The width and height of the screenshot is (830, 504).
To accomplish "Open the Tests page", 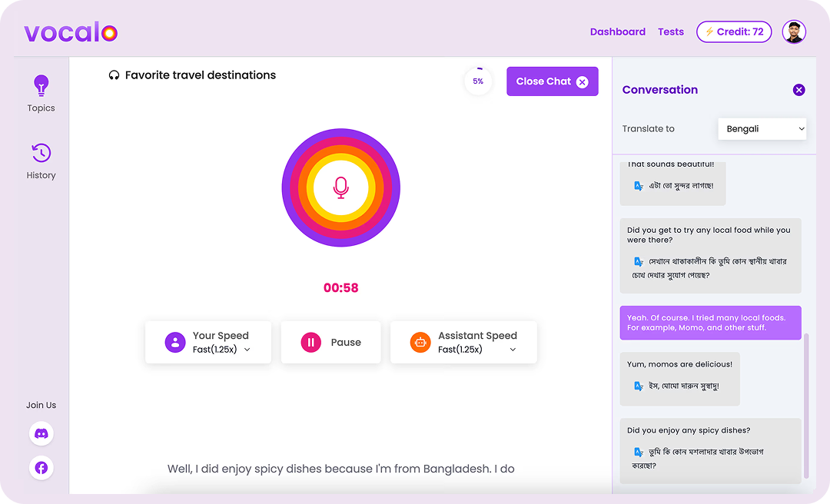I will pos(671,31).
